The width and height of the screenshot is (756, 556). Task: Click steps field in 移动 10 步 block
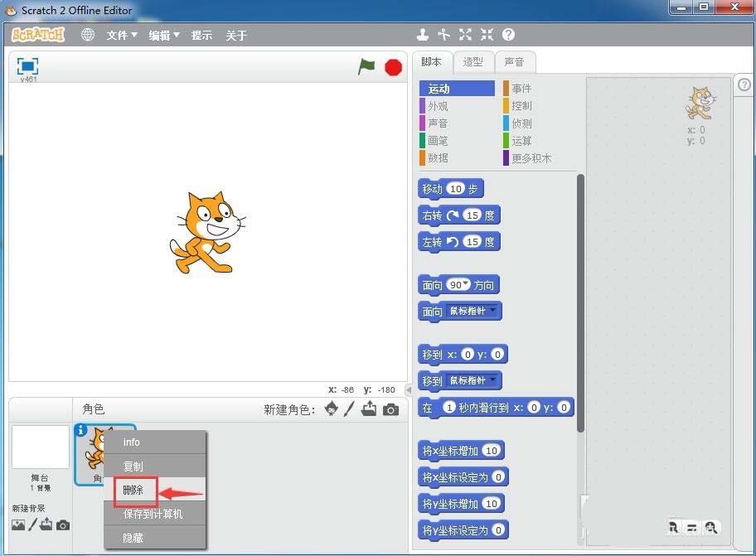click(x=456, y=189)
